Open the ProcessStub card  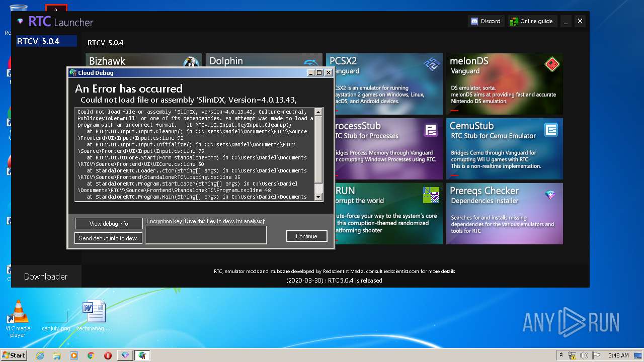tap(388, 149)
